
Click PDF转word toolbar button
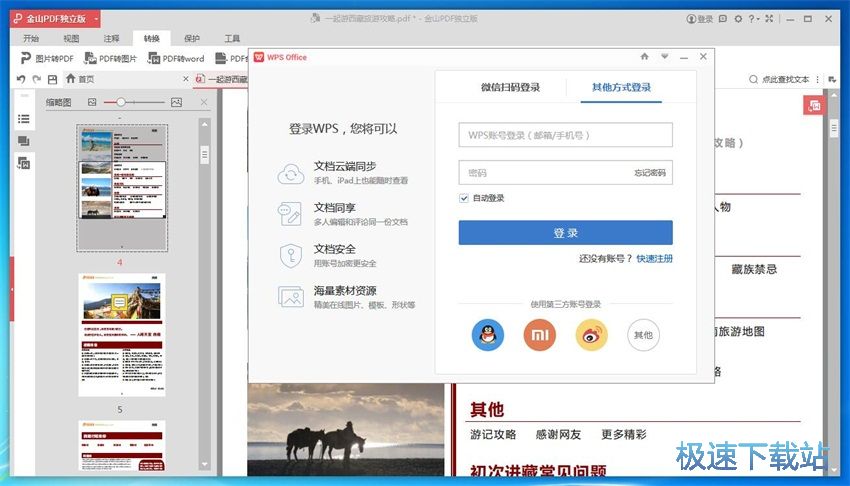click(176, 58)
